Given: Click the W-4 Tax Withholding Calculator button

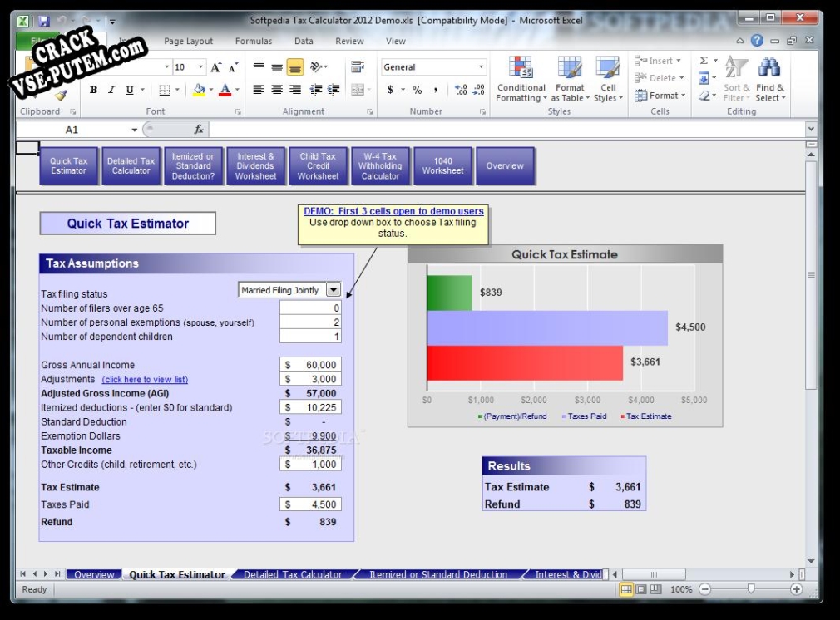Looking at the screenshot, I should click(380, 166).
